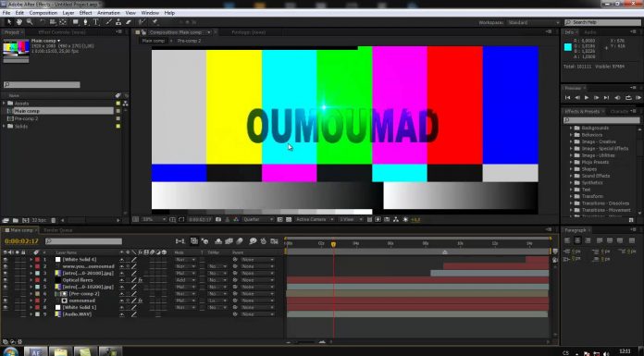The height and width of the screenshot is (356, 644).
Task: Toggle visibility of layer 5 intro jpg
Action: click(x=5, y=287)
